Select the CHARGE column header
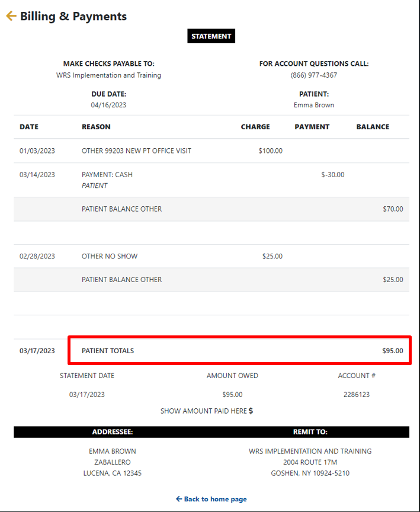Screen dimensions: 420x512 (255, 127)
